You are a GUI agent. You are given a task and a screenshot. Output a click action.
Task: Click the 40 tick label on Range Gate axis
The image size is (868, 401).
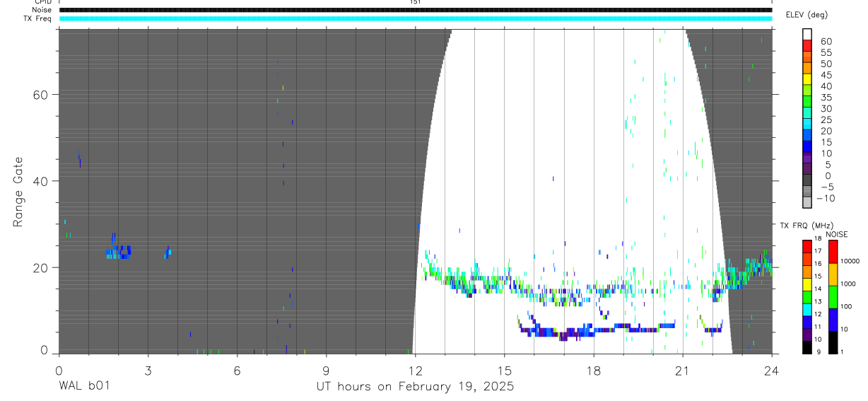point(42,181)
